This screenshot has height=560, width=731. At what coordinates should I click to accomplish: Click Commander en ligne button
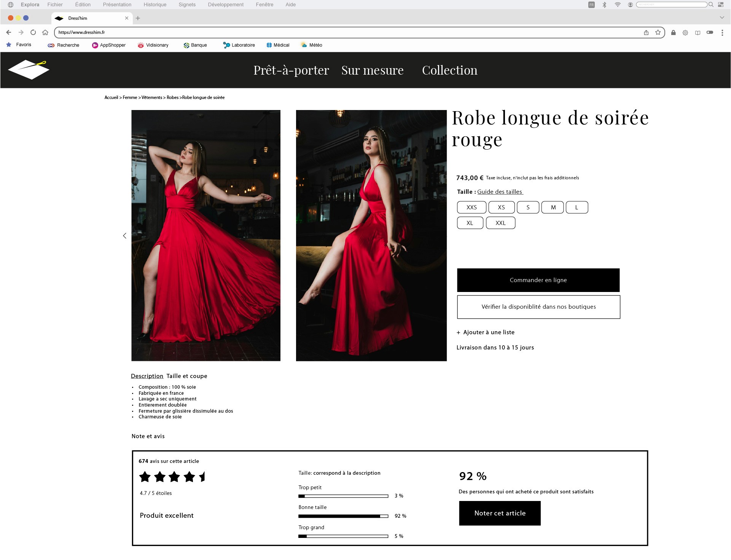point(538,280)
